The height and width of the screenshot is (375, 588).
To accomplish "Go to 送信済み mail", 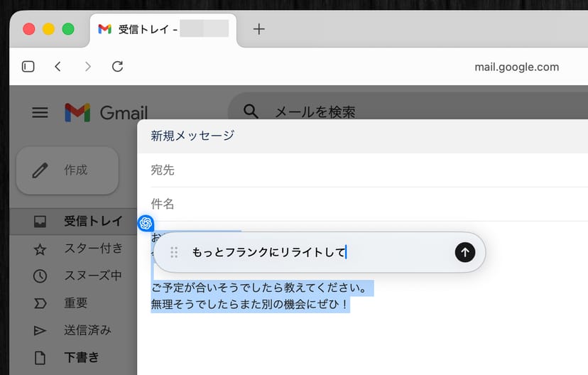I will click(88, 330).
